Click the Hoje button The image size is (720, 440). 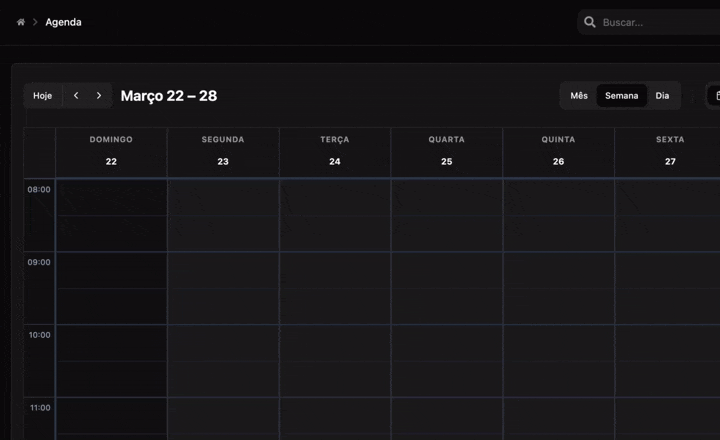click(x=43, y=96)
